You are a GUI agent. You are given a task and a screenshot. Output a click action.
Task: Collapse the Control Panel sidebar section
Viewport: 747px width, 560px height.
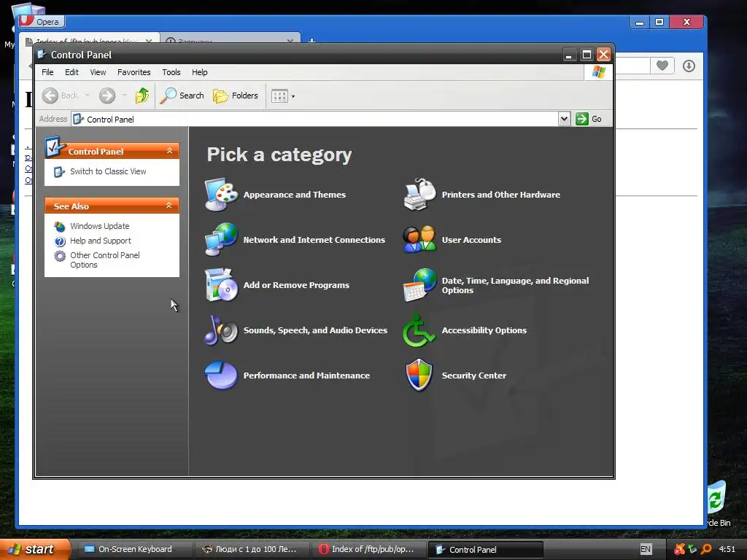(169, 150)
